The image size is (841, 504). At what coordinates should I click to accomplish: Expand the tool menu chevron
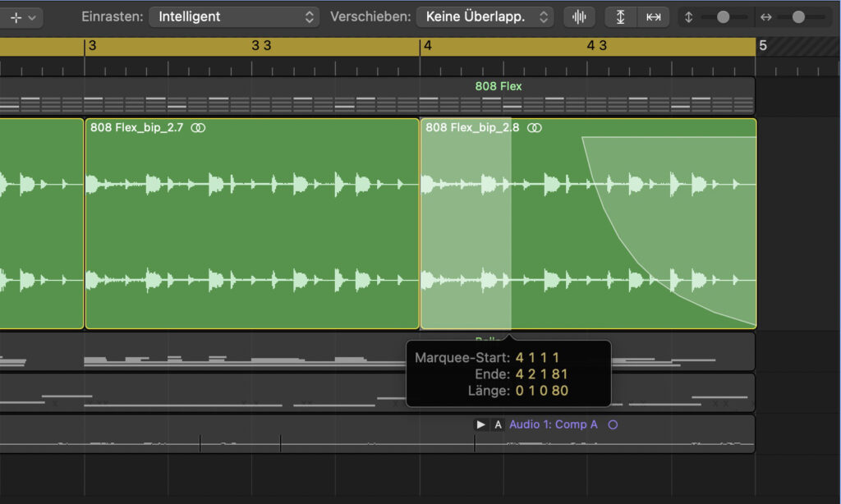tap(32, 18)
